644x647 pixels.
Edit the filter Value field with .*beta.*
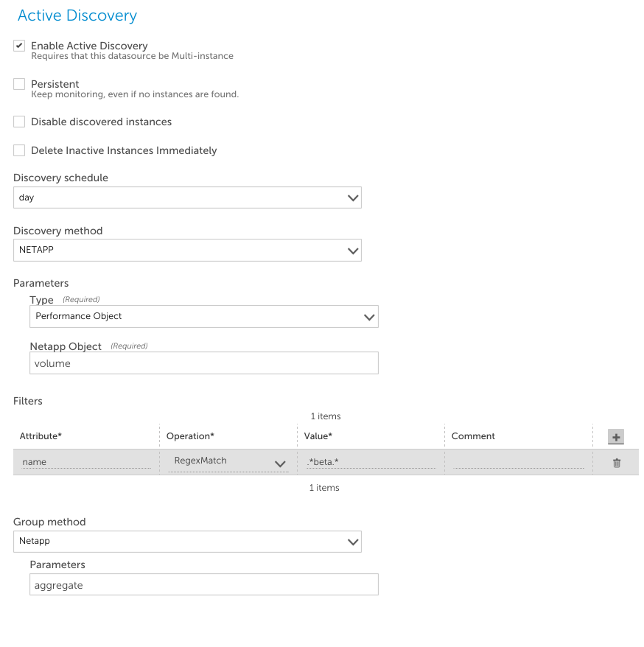point(371,462)
